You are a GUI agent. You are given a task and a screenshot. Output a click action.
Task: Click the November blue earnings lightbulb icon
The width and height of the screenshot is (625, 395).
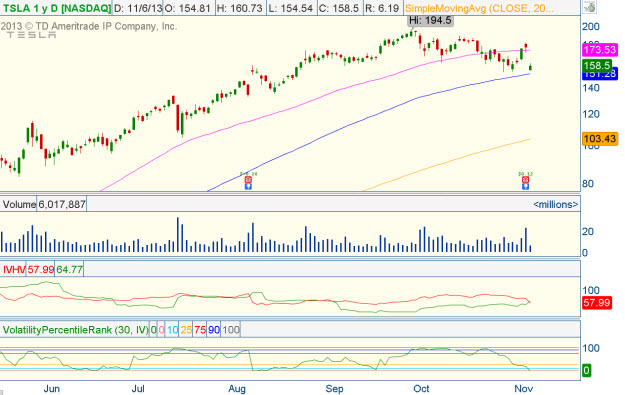(526, 186)
